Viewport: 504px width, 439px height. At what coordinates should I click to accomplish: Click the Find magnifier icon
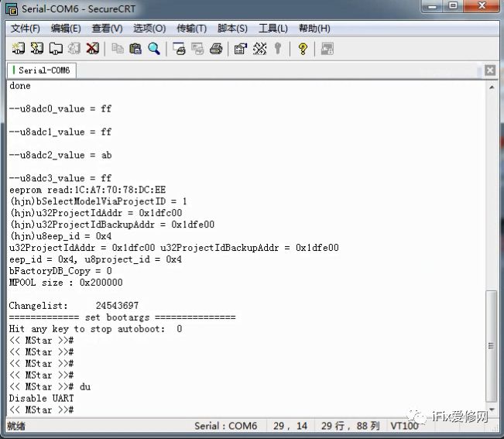pyautogui.click(x=154, y=49)
